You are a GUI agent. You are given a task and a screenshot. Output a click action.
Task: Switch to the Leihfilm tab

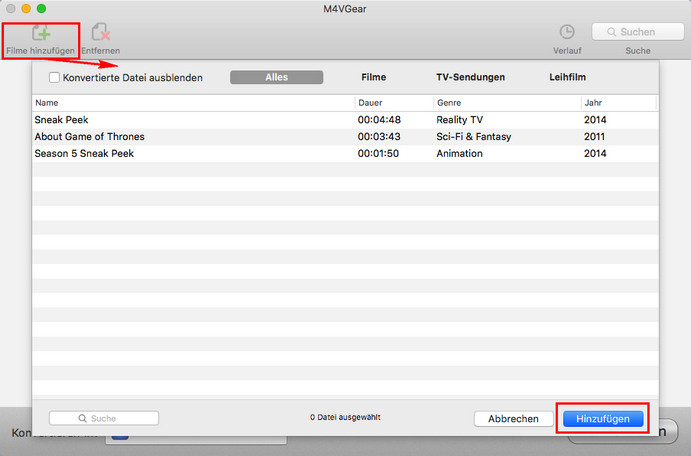tap(567, 77)
